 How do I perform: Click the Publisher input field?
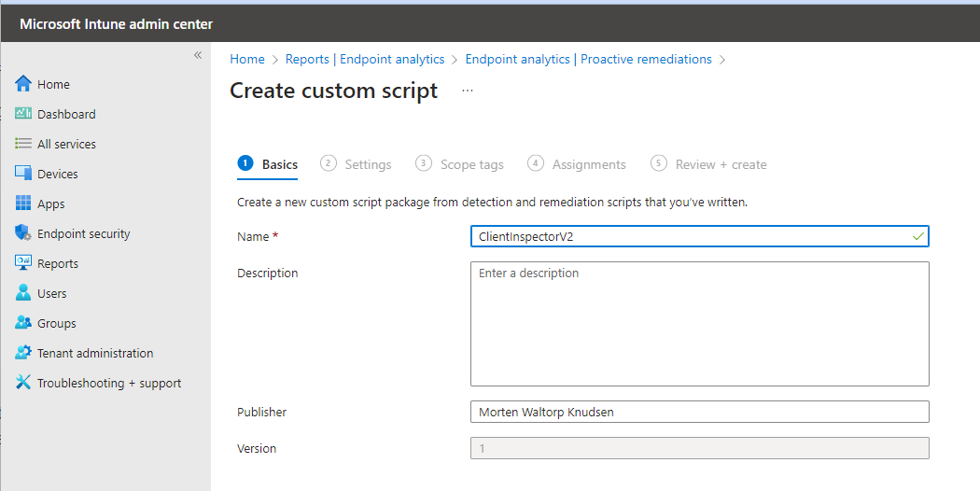coord(699,412)
